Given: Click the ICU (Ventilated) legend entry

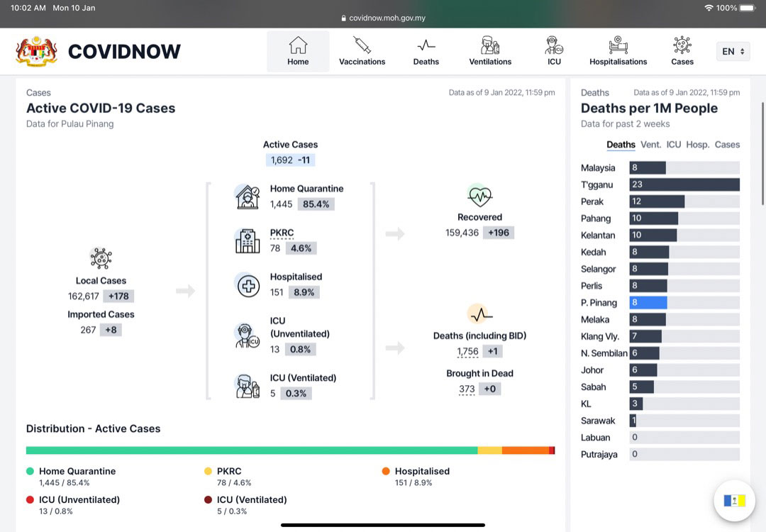Looking at the screenshot, I should click(x=245, y=505).
